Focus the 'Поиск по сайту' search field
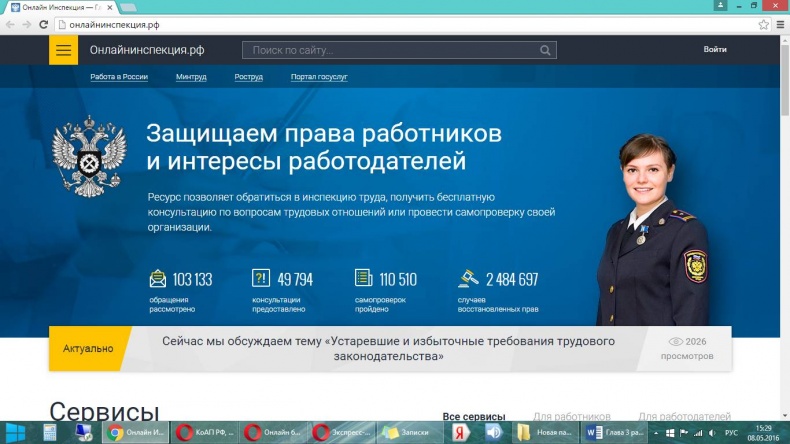790x444 pixels. click(390, 50)
